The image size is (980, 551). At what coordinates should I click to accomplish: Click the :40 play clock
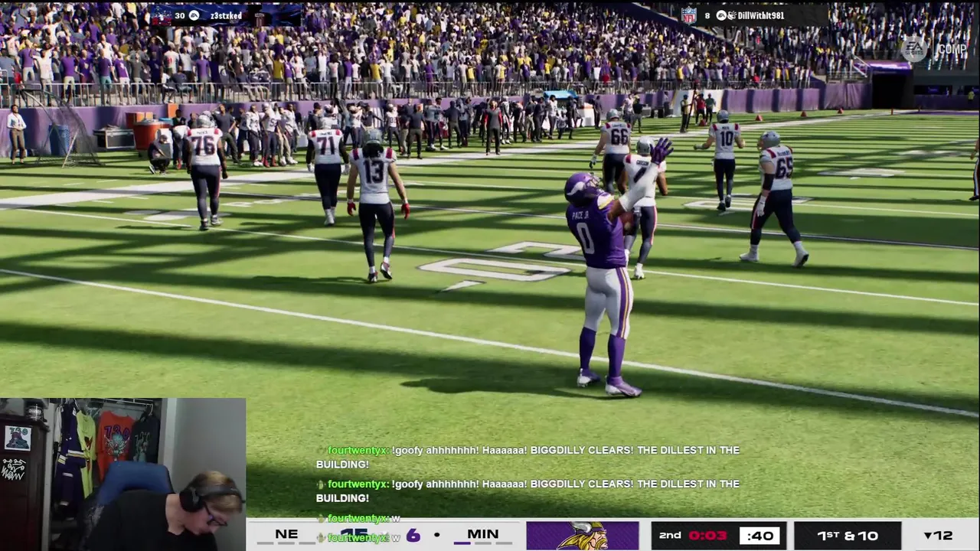tap(760, 535)
